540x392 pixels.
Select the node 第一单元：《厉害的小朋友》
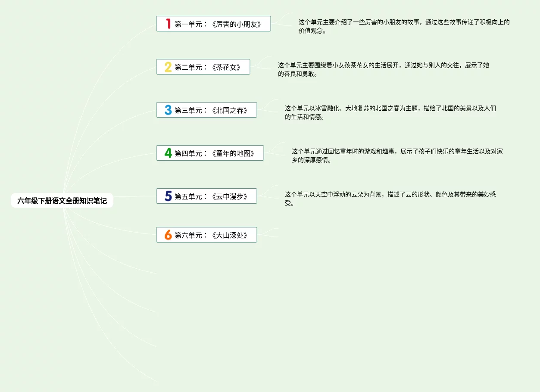coord(213,24)
